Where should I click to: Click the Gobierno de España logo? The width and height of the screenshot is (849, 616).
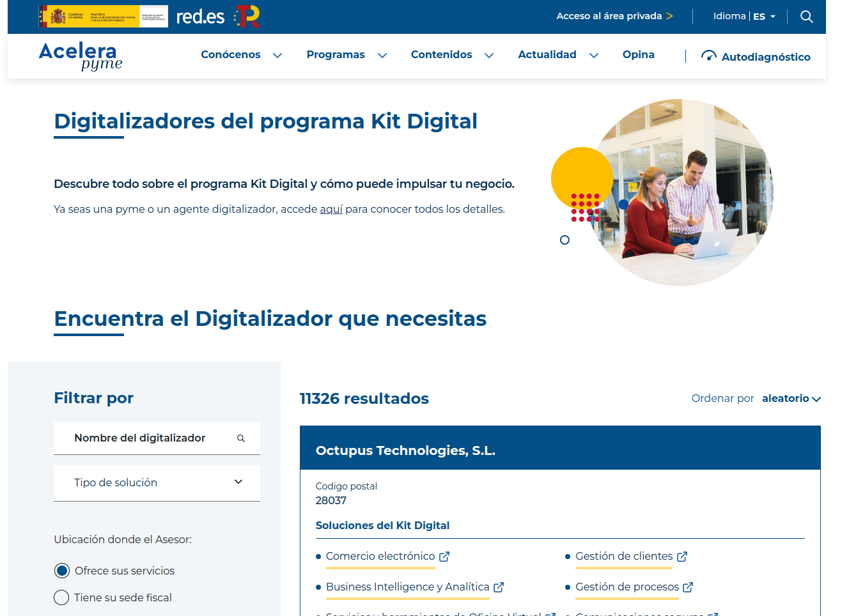click(103, 17)
